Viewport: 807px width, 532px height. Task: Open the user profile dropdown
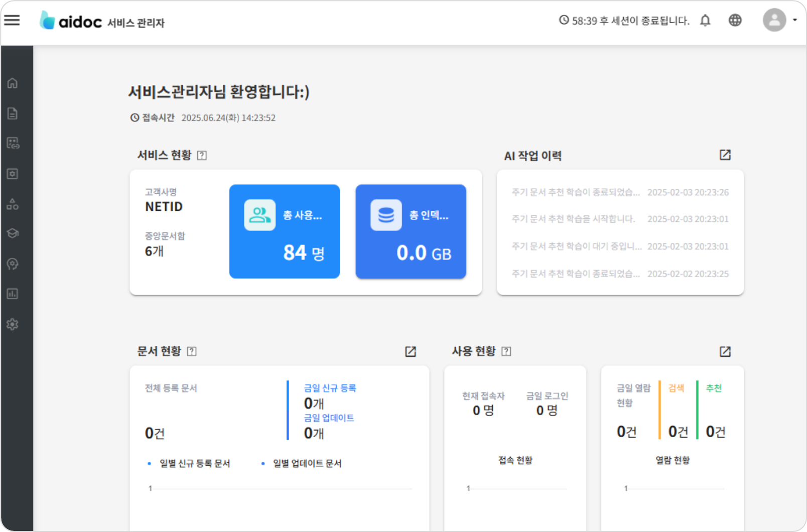pos(779,20)
